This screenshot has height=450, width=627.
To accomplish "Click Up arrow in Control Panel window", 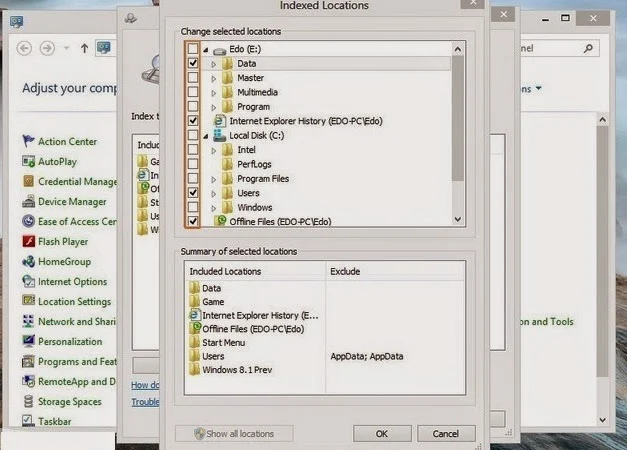I will coord(84,48).
